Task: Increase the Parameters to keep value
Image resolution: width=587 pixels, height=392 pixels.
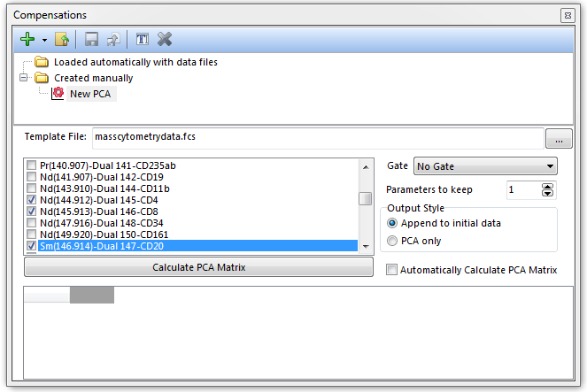Action: pyautogui.click(x=547, y=186)
